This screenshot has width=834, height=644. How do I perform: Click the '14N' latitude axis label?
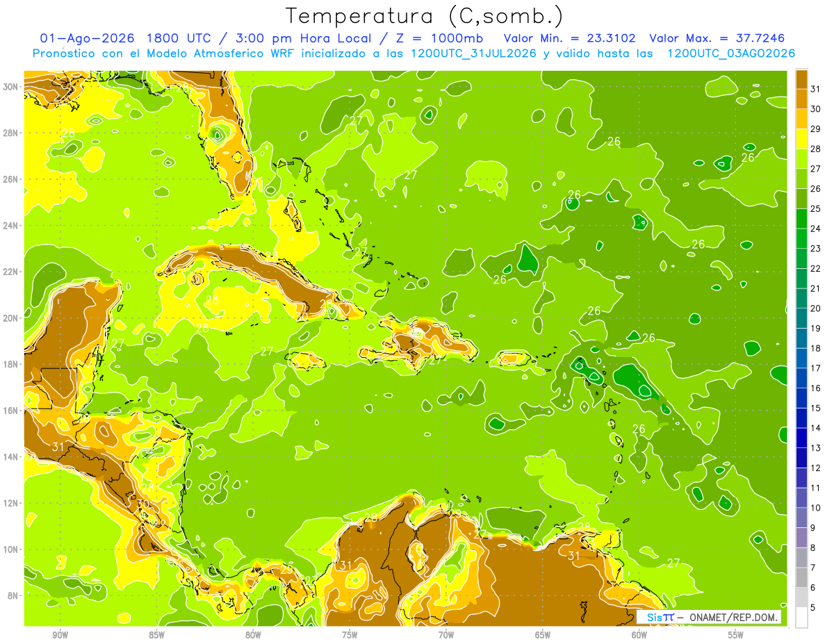pyautogui.click(x=10, y=456)
